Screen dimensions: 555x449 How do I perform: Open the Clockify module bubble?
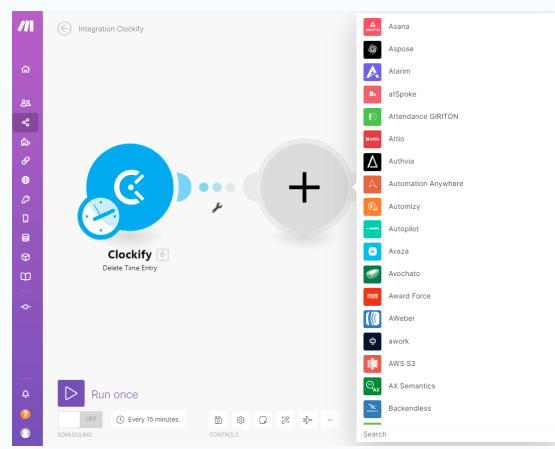(130, 187)
